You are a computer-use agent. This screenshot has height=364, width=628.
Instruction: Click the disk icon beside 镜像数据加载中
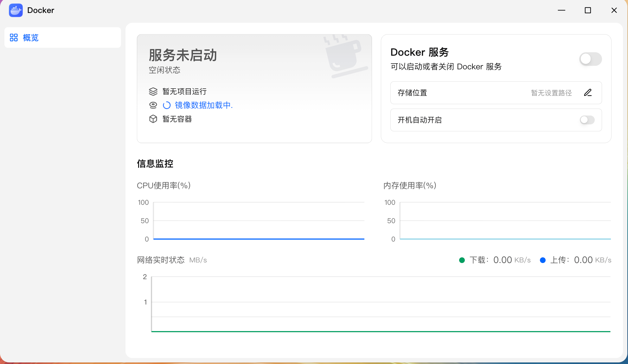[153, 105]
